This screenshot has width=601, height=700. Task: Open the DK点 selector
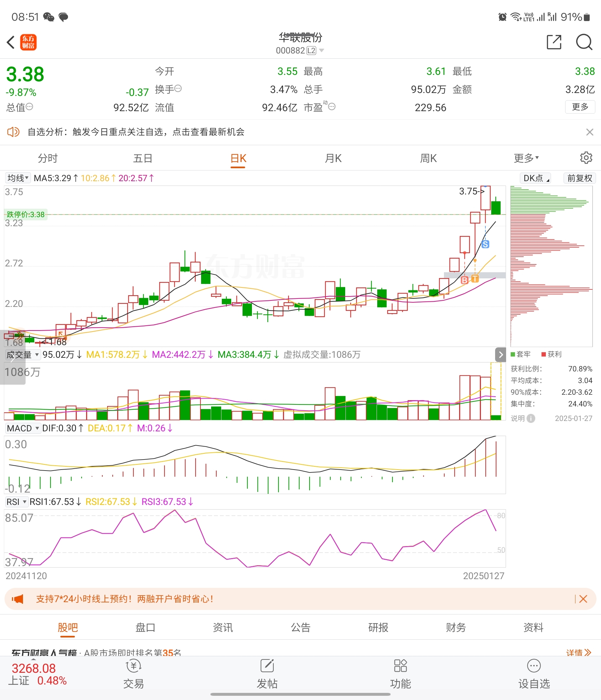536,178
